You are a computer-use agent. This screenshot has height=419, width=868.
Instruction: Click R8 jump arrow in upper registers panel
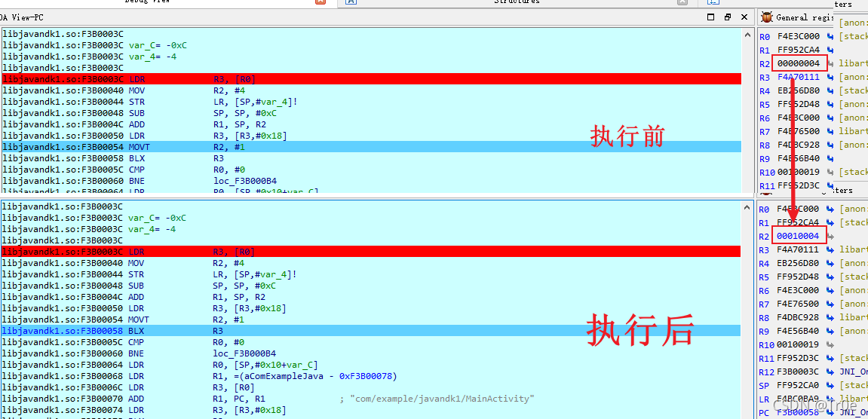(x=830, y=145)
